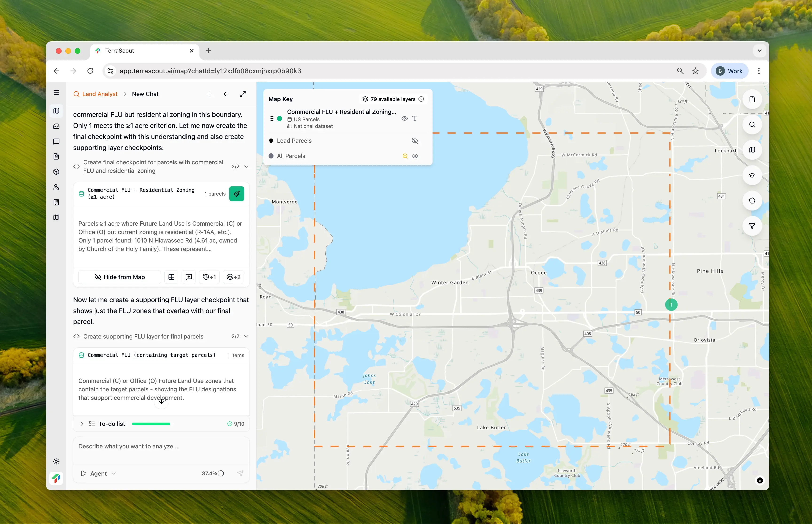The width and height of the screenshot is (812, 524).
Task: Click the green Commercial FLU layer color dot
Action: [280, 118]
